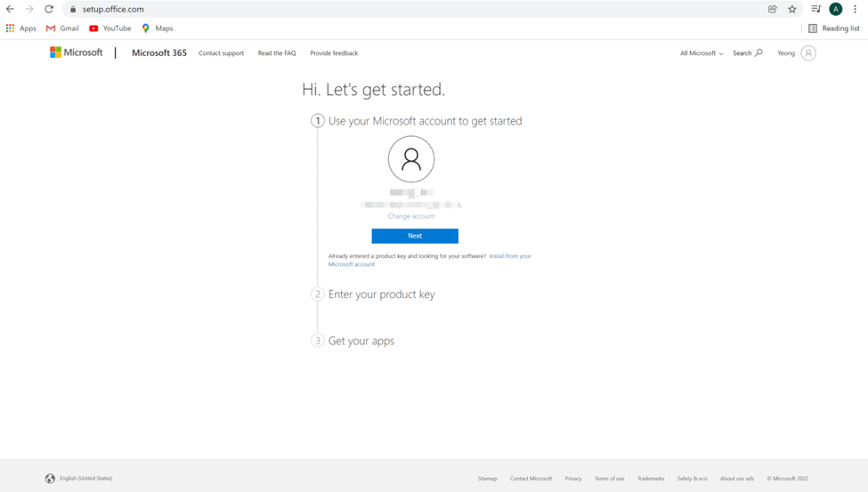868x492 pixels.
Task: Click step 1 Use your Microsoft account heading
Action: (426, 121)
